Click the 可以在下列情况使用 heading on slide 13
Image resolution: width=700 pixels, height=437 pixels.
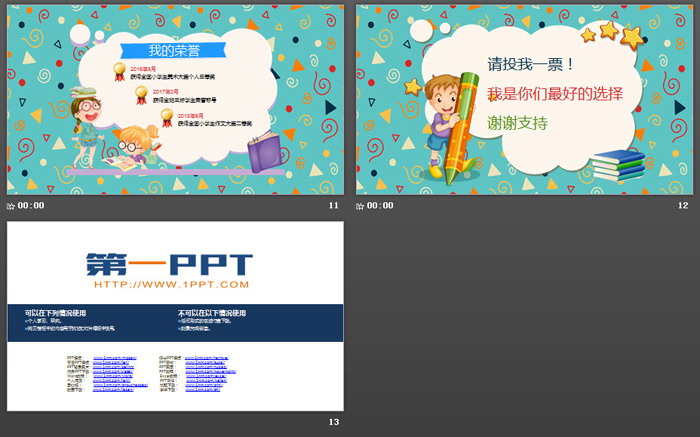click(58, 313)
